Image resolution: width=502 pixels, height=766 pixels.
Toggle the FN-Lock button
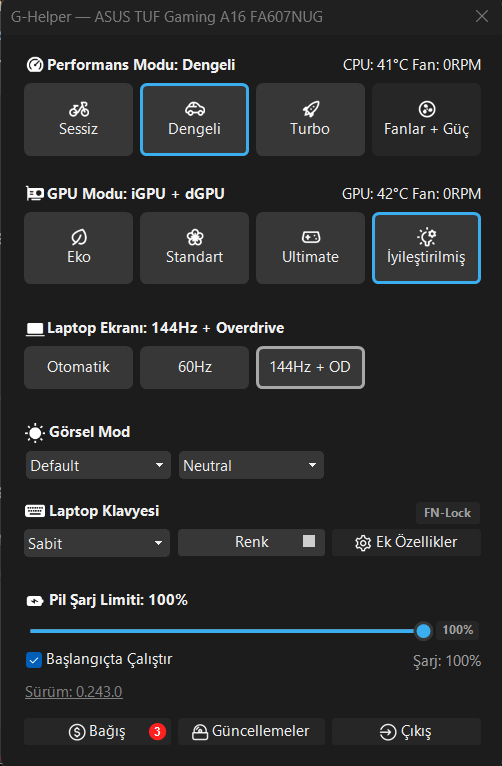pyautogui.click(x=448, y=513)
